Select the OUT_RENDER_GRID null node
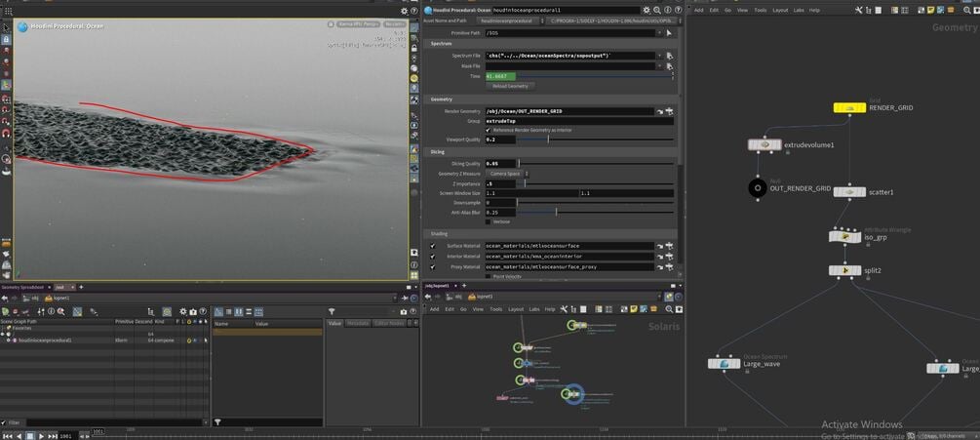This screenshot has height=440, width=980. pos(758,188)
